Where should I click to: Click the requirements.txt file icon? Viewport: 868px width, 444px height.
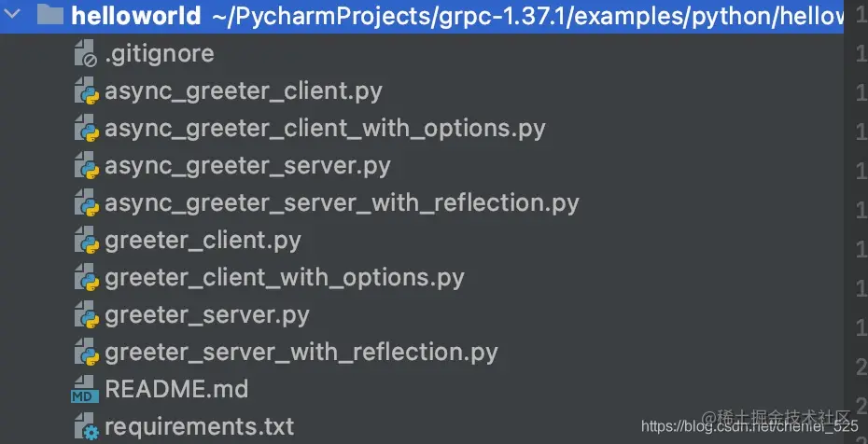click(87, 426)
